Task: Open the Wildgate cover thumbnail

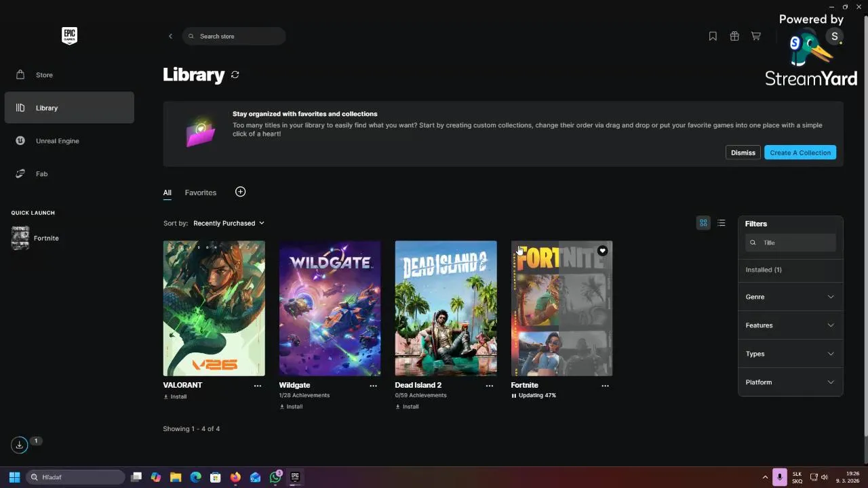Action: point(330,308)
